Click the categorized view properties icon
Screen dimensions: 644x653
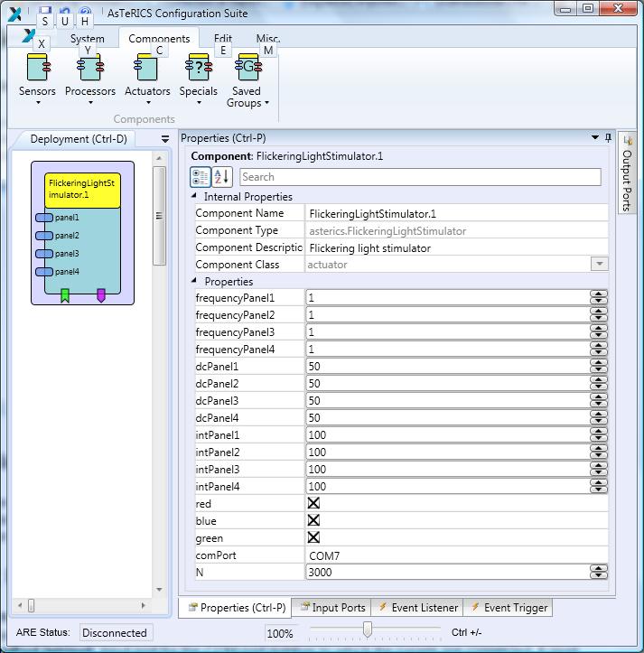click(x=200, y=177)
